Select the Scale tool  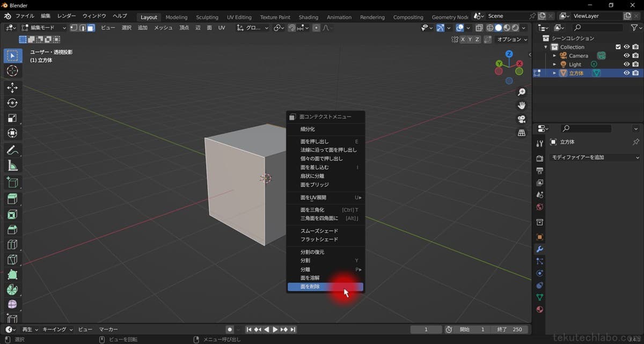pos(12,118)
